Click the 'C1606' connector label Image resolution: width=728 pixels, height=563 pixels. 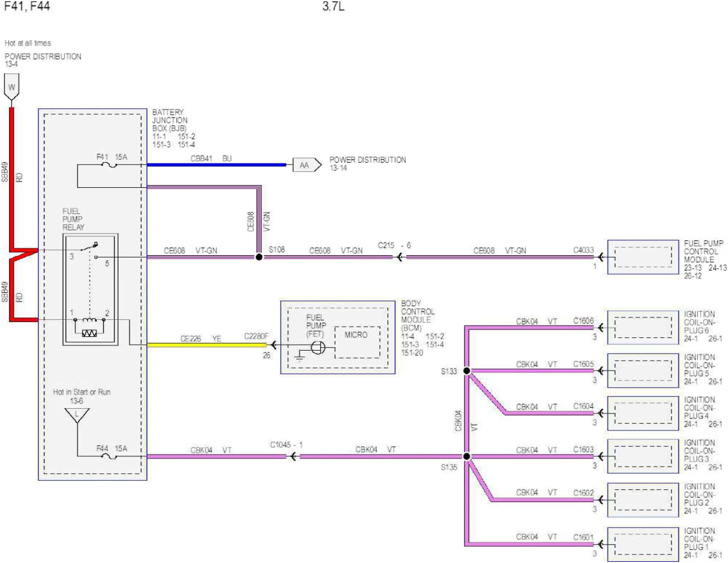click(584, 321)
